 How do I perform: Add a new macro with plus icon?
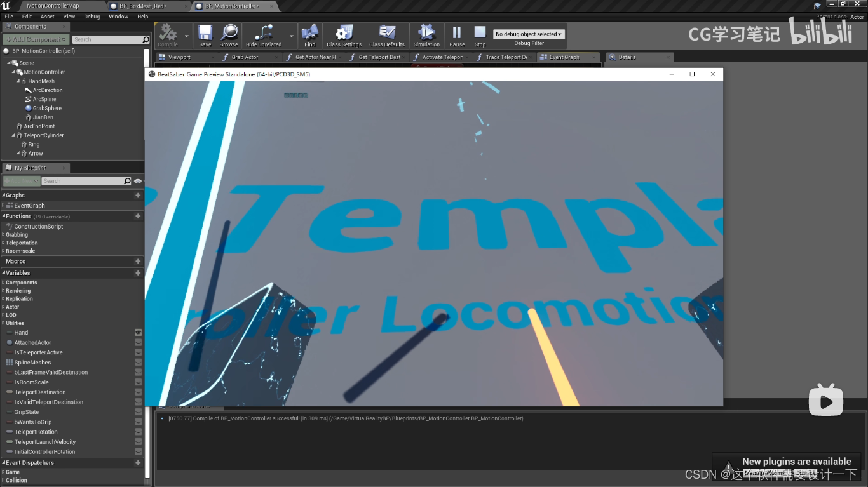tap(138, 261)
